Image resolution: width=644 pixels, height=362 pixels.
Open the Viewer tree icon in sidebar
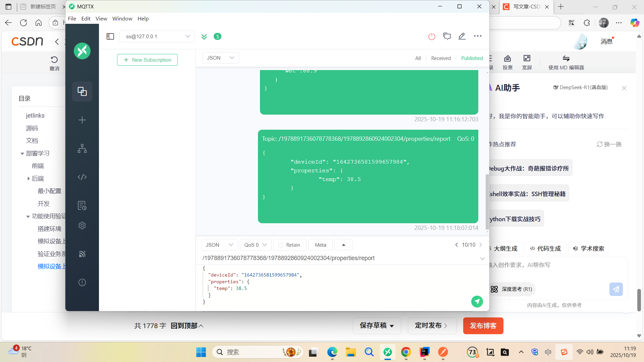point(82,148)
